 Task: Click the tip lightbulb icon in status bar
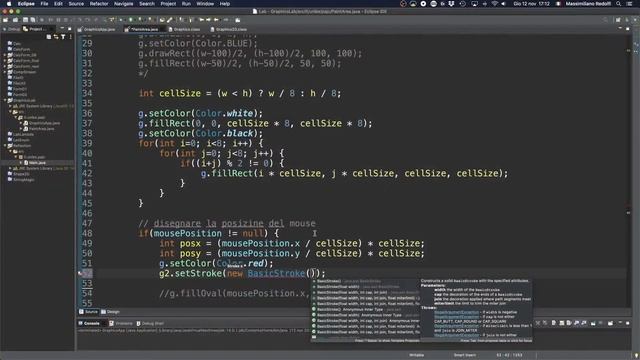click(x=636, y=355)
